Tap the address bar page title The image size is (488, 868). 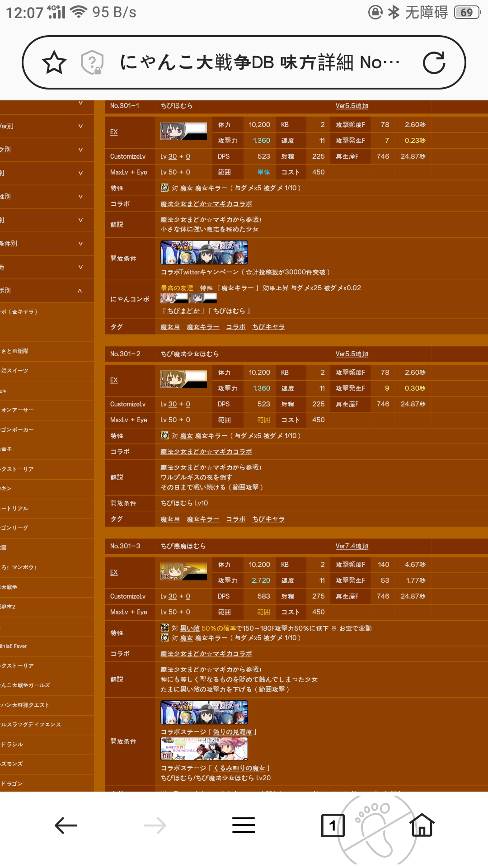point(260,62)
